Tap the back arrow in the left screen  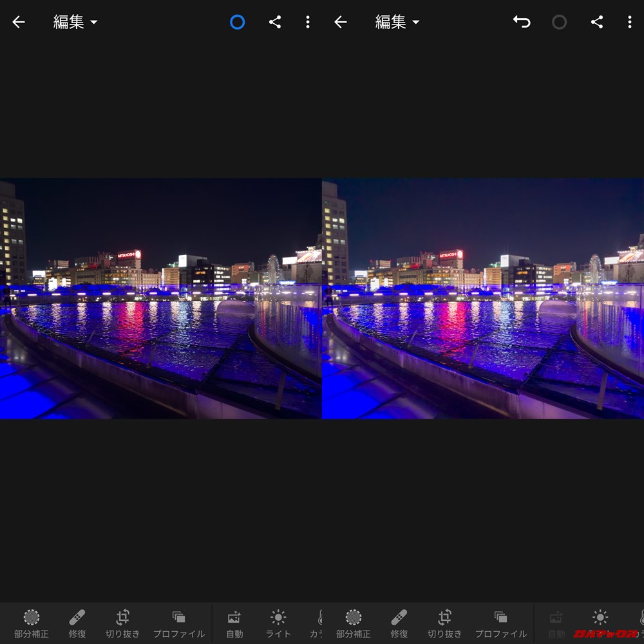point(19,22)
